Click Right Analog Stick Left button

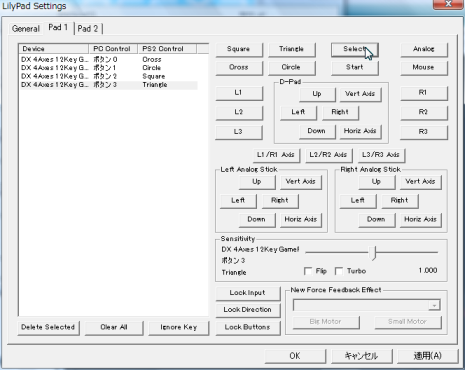[358, 201]
